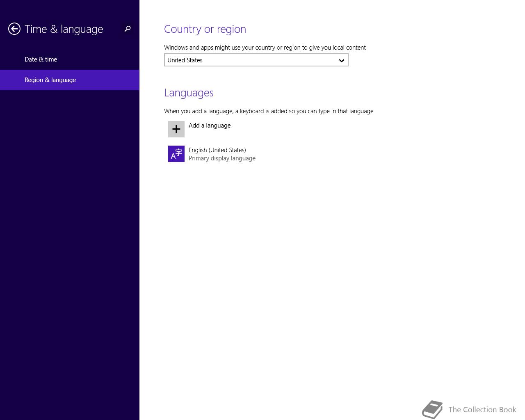Screen dimensions: 525x420
Task: Click the Country or region heading
Action: pyautogui.click(x=205, y=29)
